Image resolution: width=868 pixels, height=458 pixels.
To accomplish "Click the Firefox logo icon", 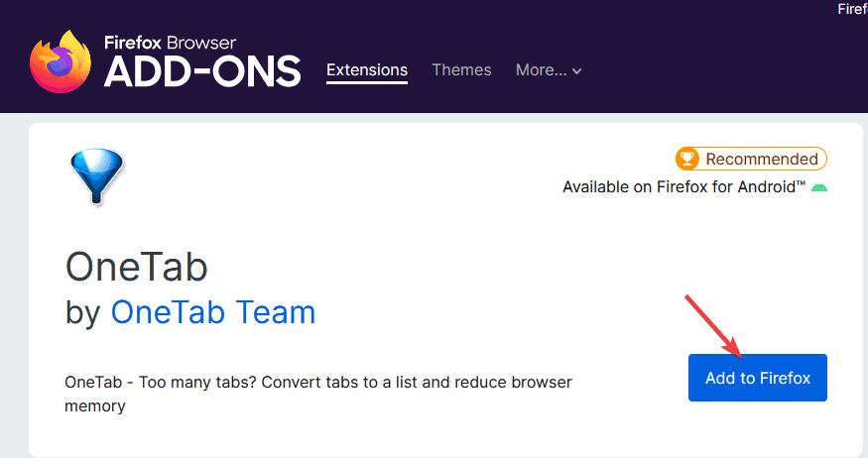I will coord(62,61).
